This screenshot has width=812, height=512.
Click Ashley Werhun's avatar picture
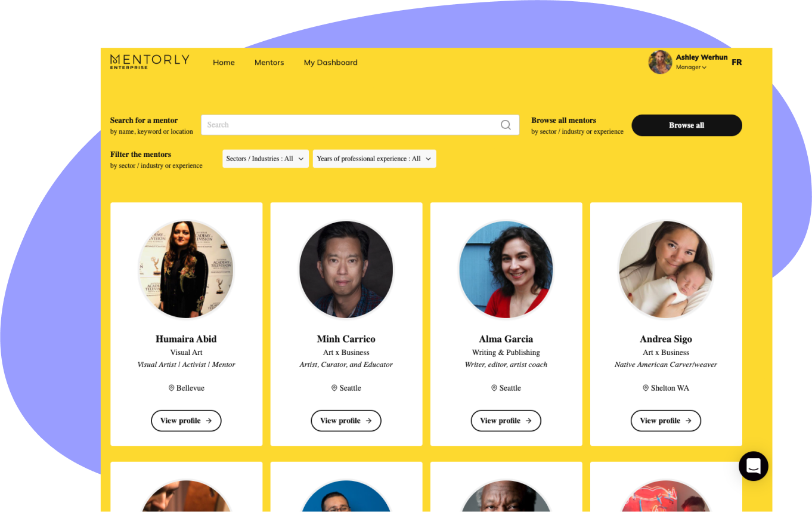point(660,62)
